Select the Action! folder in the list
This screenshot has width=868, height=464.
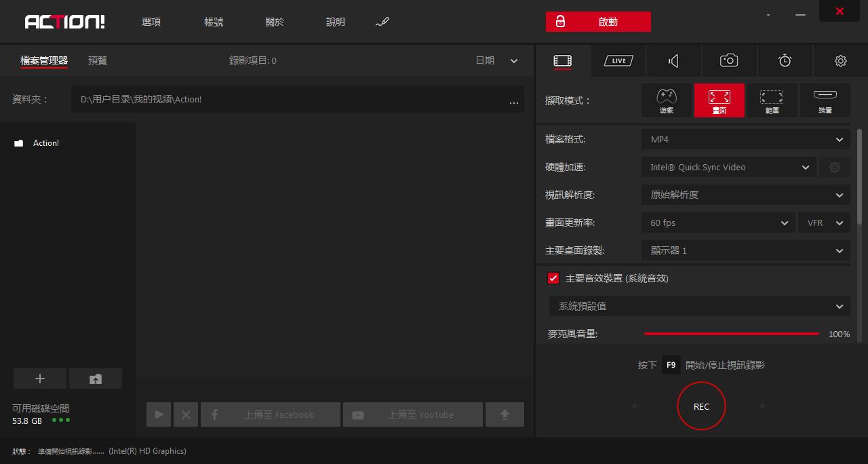click(x=45, y=143)
